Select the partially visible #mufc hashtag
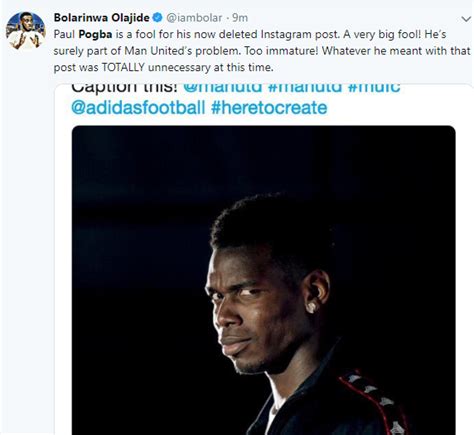Image resolution: width=474 pixels, height=435 pixels. tap(374, 88)
